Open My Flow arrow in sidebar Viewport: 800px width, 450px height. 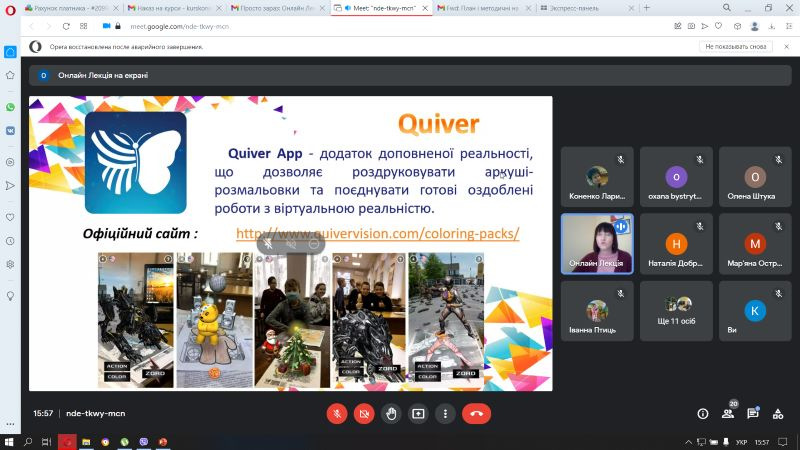tap(10, 186)
